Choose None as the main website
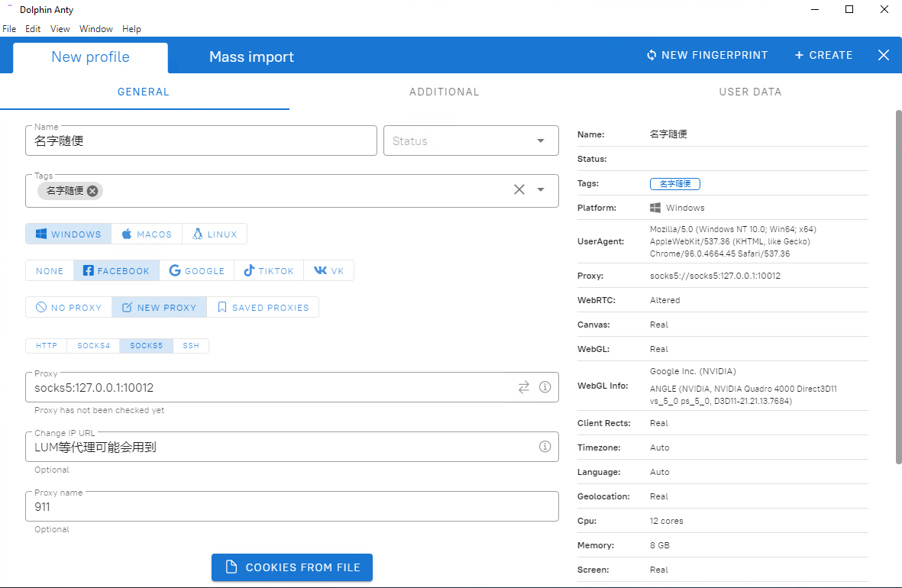The image size is (902, 588). coord(50,271)
